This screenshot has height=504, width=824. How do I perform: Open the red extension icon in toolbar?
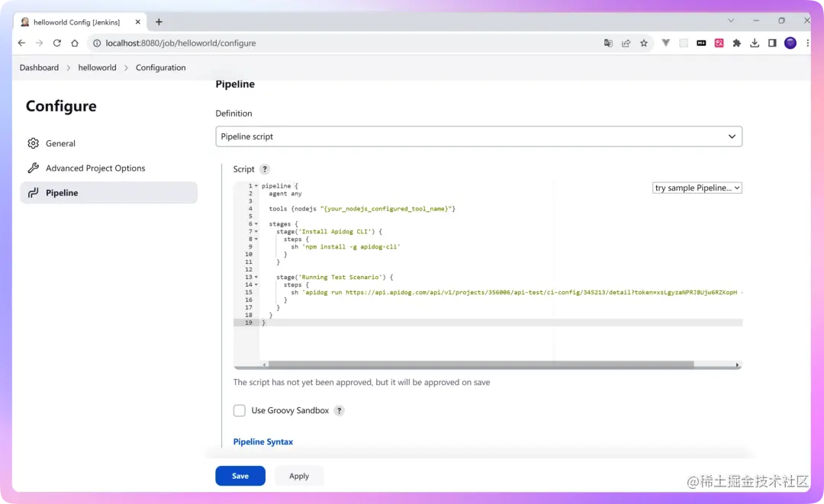point(719,43)
